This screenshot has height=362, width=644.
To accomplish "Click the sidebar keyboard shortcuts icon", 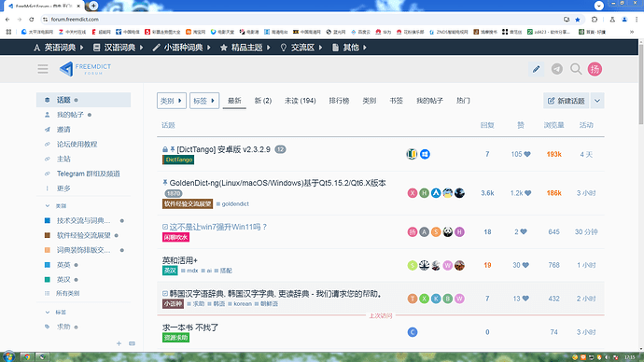I will point(132,343).
